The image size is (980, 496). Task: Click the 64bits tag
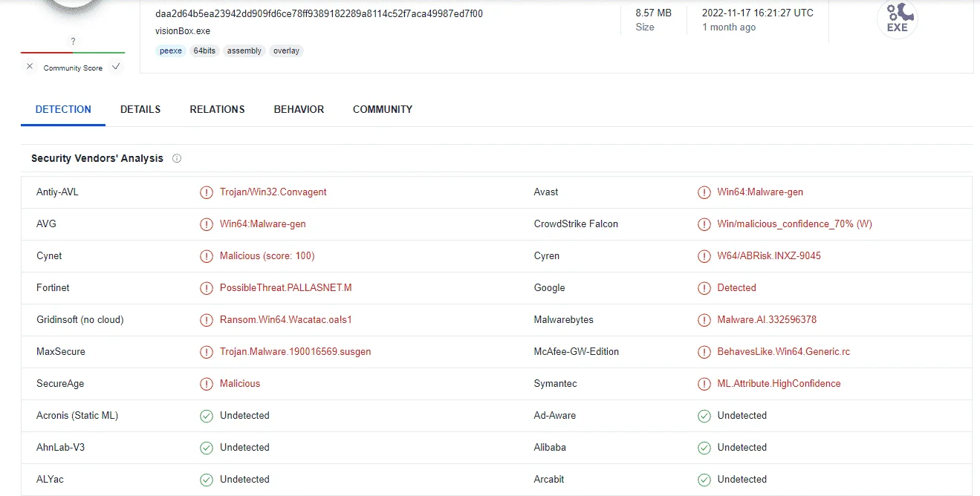[205, 50]
